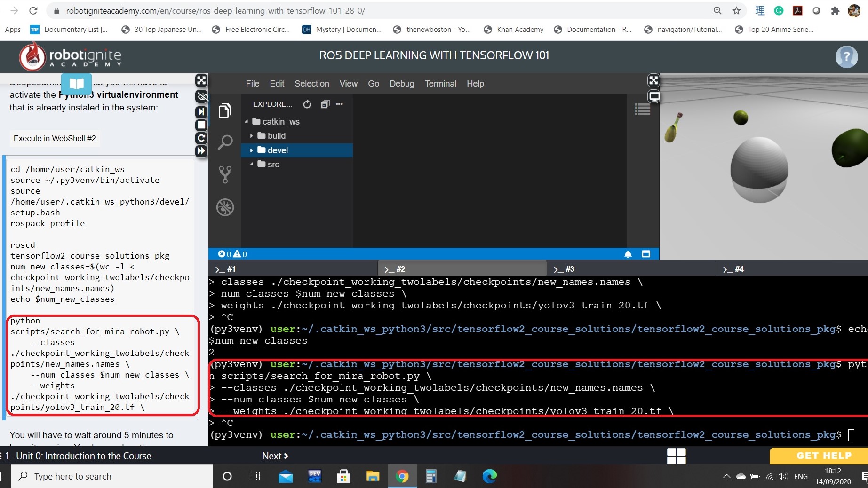The image size is (868, 488).
Task: Click the GET HELP button
Action: [x=819, y=456]
